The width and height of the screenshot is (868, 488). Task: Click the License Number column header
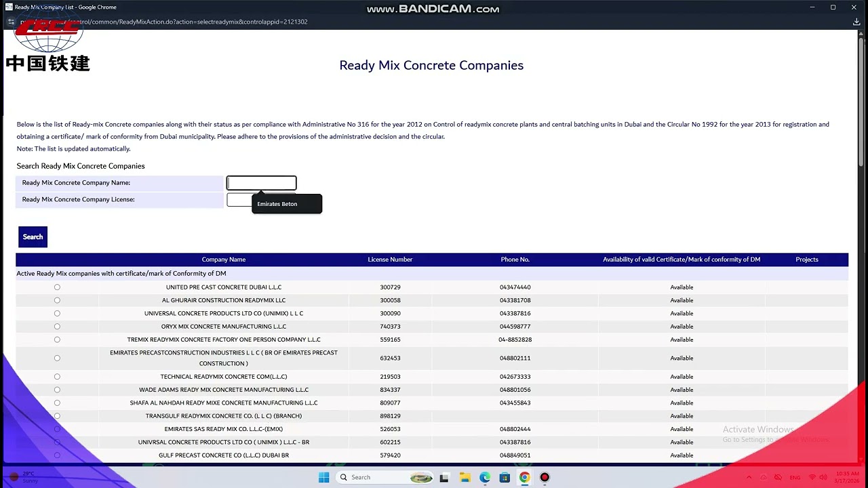[x=390, y=260]
